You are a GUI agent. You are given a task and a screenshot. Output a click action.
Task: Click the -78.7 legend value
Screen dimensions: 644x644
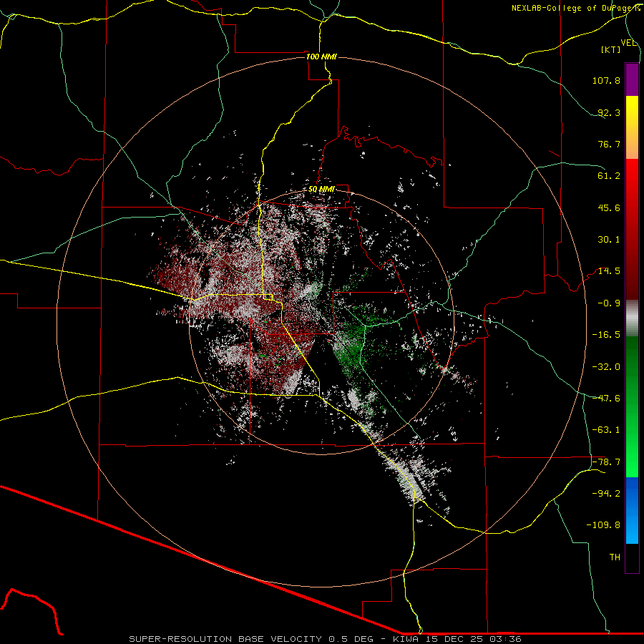pyautogui.click(x=606, y=462)
